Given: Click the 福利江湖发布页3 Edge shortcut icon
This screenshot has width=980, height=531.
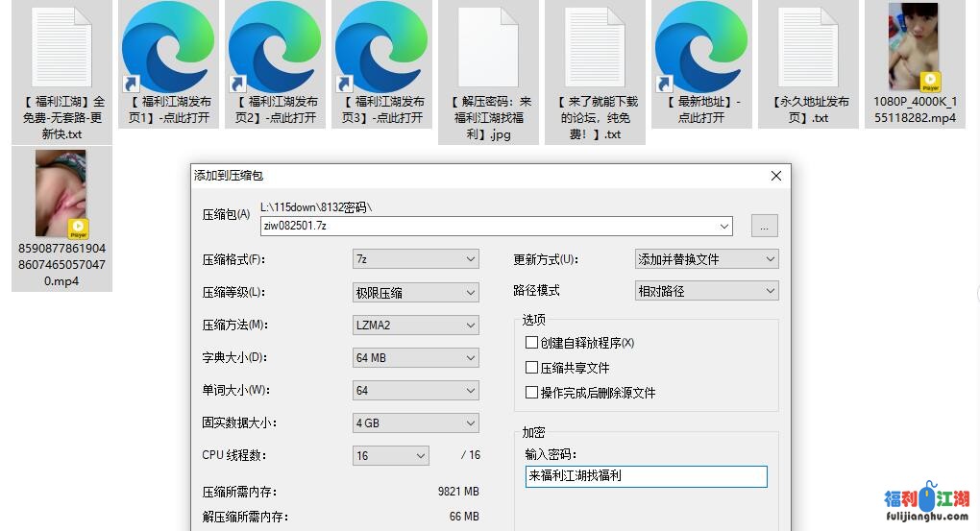Looking at the screenshot, I should (x=381, y=48).
